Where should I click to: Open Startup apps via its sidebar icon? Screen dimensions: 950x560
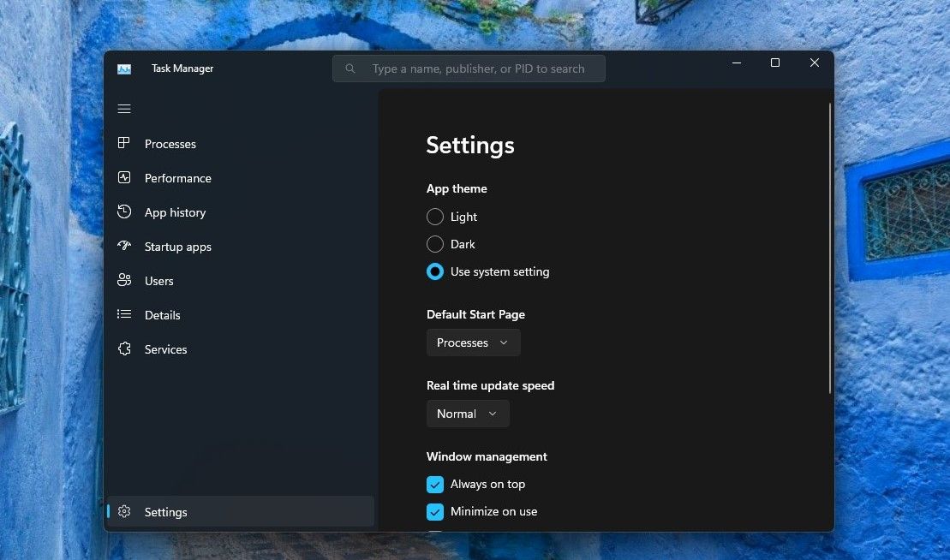(124, 246)
